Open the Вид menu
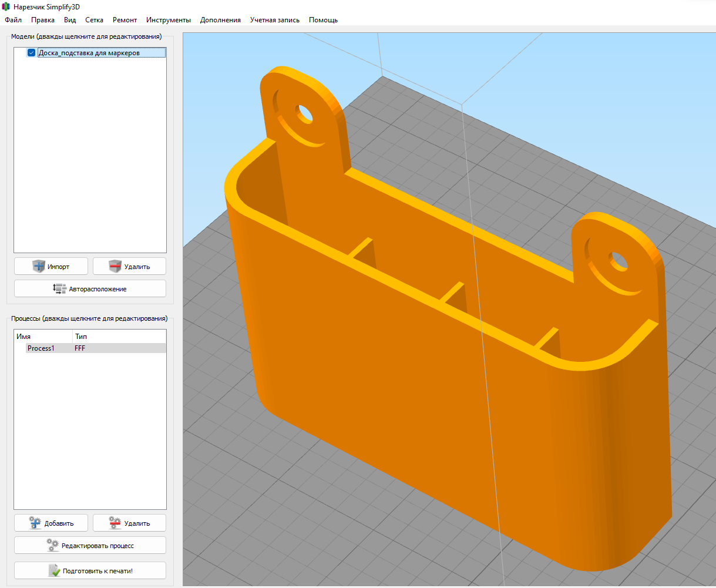Screen dimensions: 716x588 tap(70, 20)
